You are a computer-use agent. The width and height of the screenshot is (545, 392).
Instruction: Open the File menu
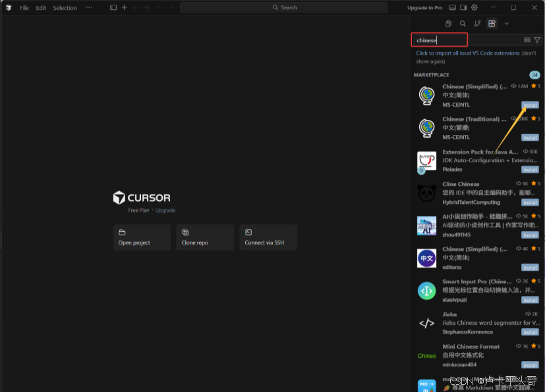pos(24,8)
